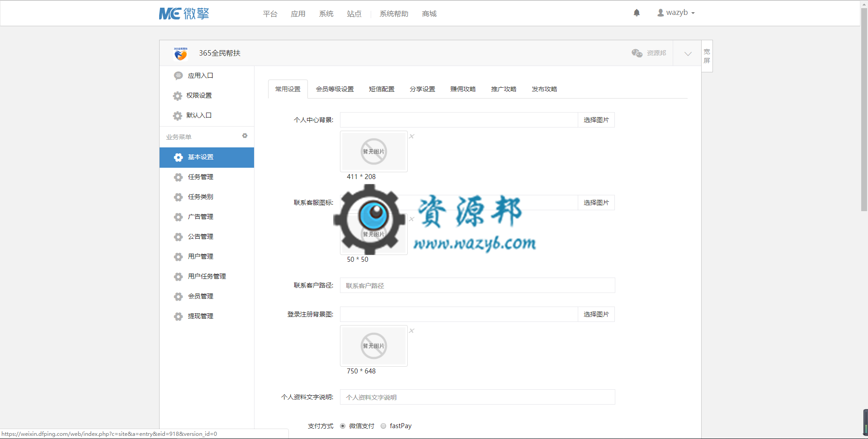Click the 公告管理 gear icon
868x439 pixels.
pos(178,236)
